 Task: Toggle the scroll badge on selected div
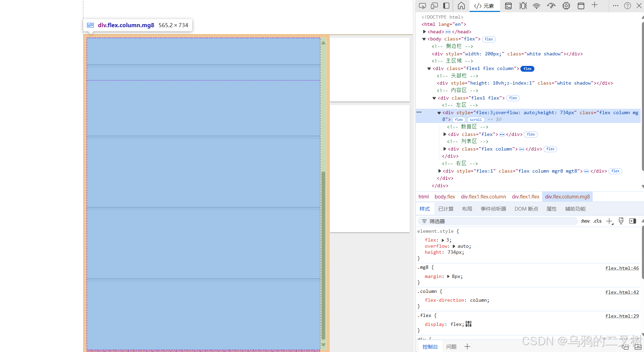click(476, 120)
